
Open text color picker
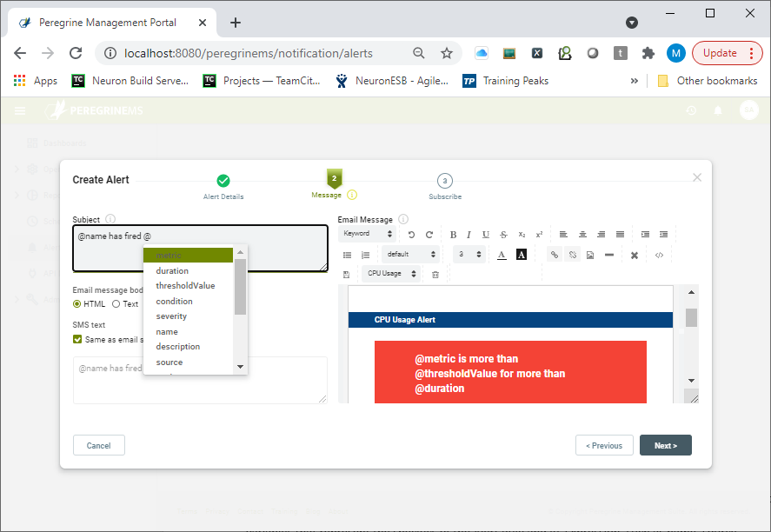[x=502, y=255]
